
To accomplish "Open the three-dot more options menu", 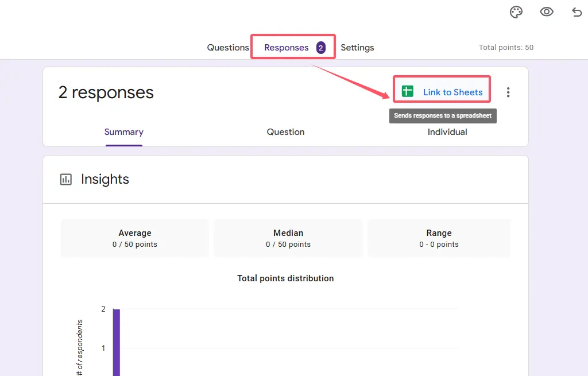I will point(508,92).
